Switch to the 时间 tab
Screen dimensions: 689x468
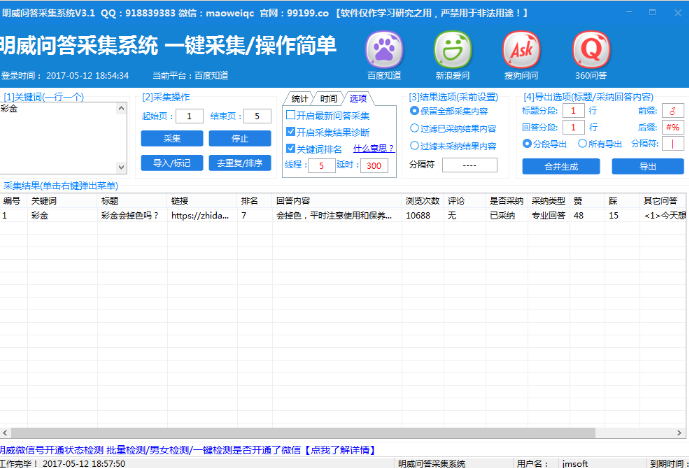tap(328, 98)
